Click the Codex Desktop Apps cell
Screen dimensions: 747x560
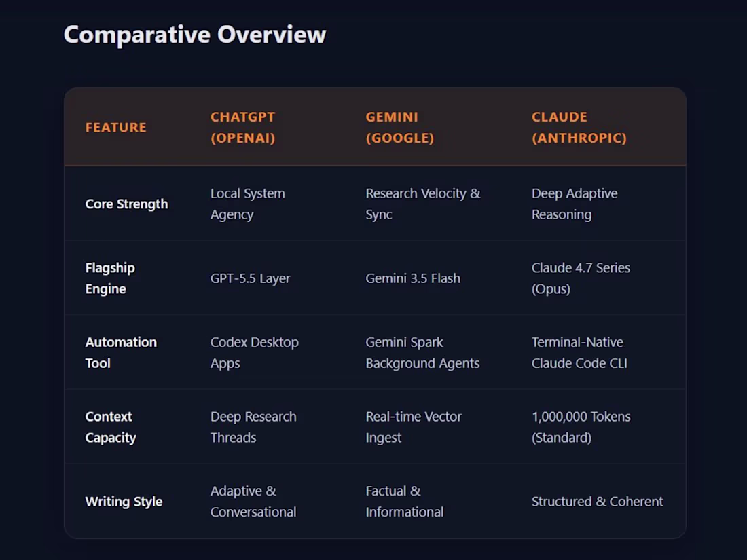click(255, 352)
